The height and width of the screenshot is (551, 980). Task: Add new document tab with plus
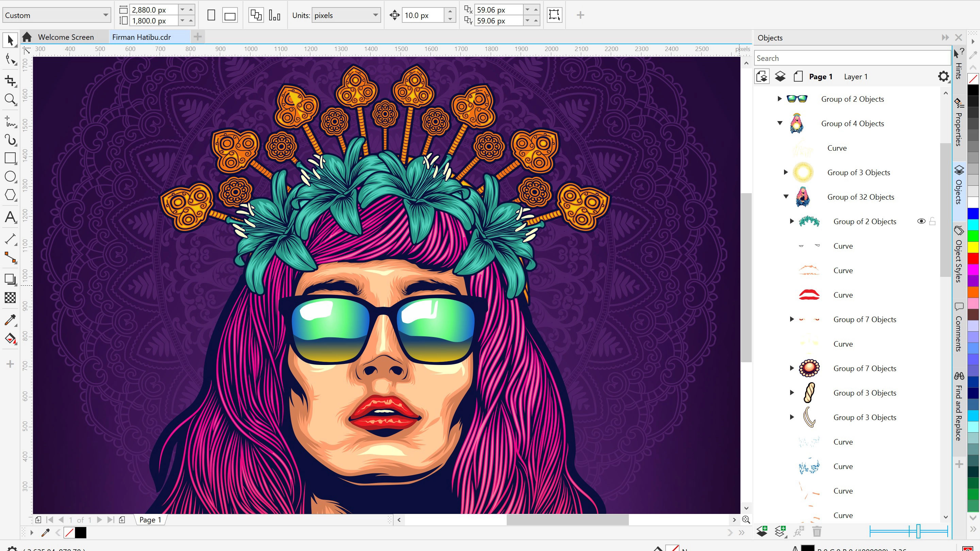coord(197,37)
